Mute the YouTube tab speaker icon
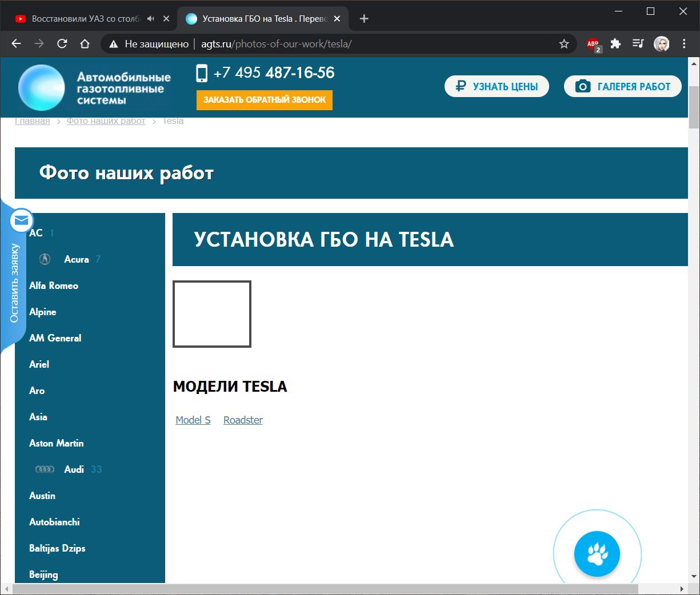This screenshot has height=595, width=700. click(x=151, y=19)
